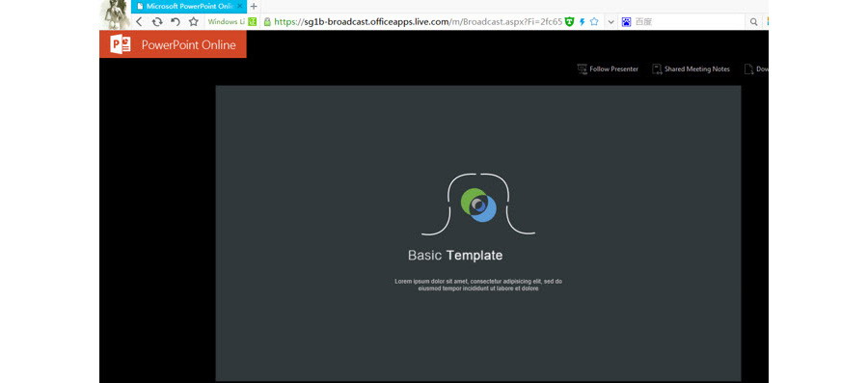Image resolution: width=868 pixels, height=383 pixels.
Task: Open a new tab with the plus button
Action: point(254,6)
